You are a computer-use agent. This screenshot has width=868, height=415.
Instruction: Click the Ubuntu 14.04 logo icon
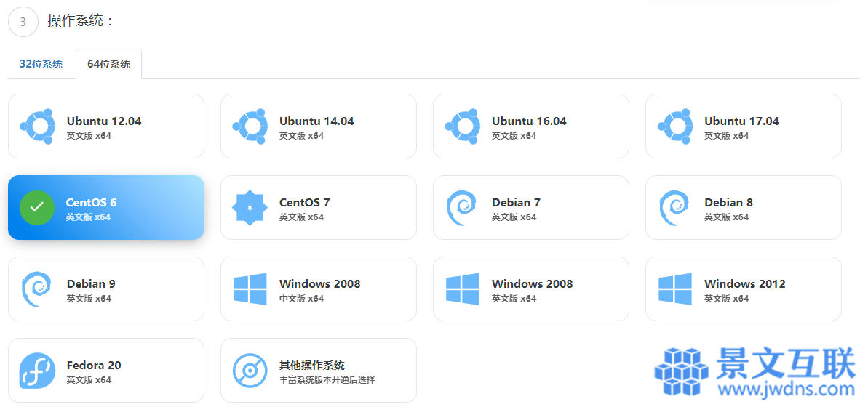pyautogui.click(x=250, y=126)
